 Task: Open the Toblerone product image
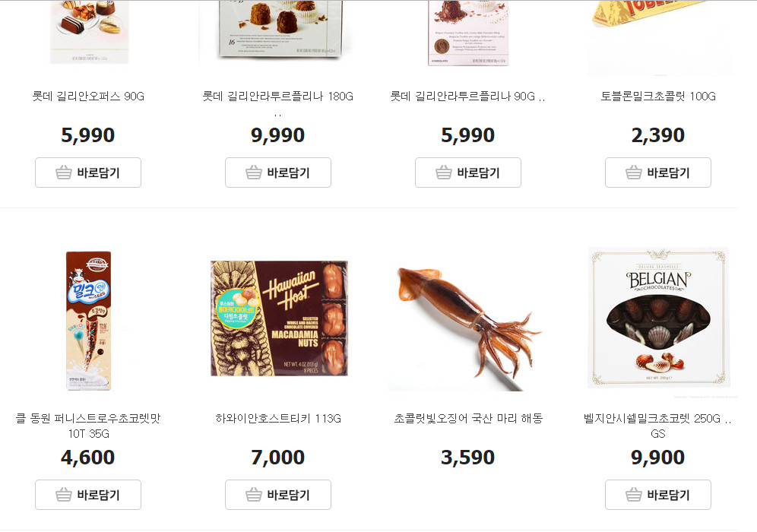[660, 33]
